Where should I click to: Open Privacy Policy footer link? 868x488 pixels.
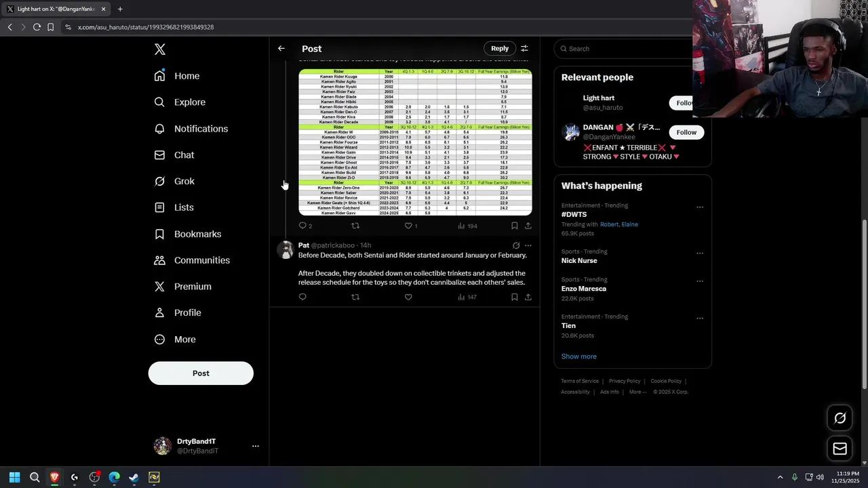click(625, 381)
